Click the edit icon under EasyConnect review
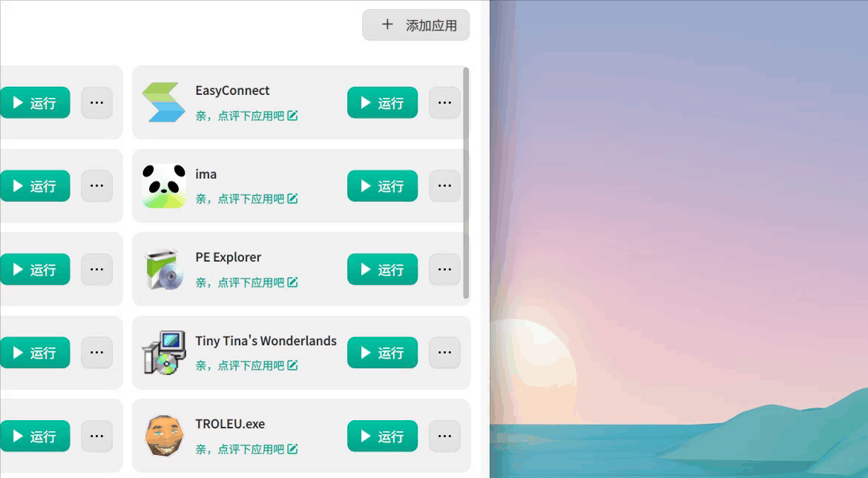868x478 pixels. (x=292, y=115)
